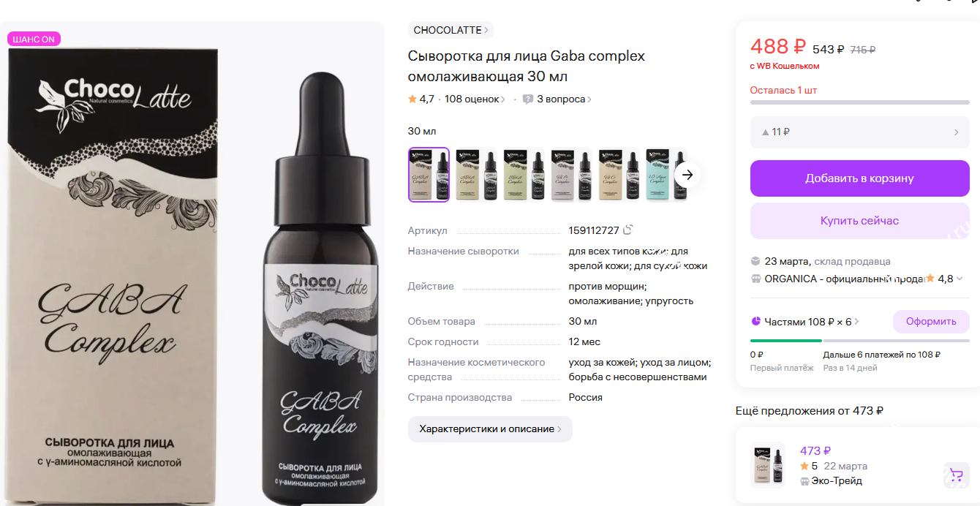
Task: Click the cart icon on Эко-Трейд offer
Action: point(956,475)
